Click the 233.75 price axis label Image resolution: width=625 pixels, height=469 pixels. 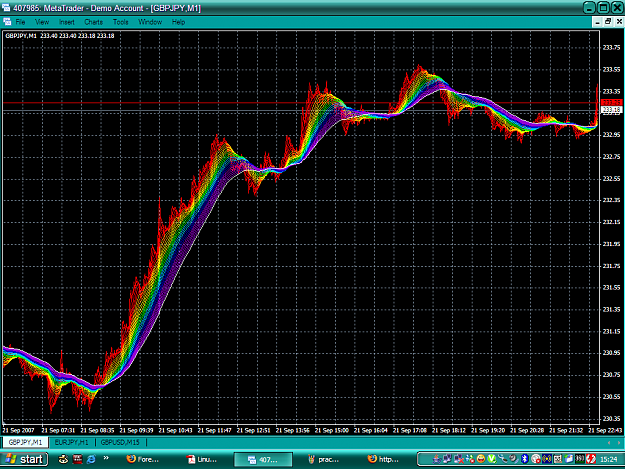pyautogui.click(x=611, y=47)
